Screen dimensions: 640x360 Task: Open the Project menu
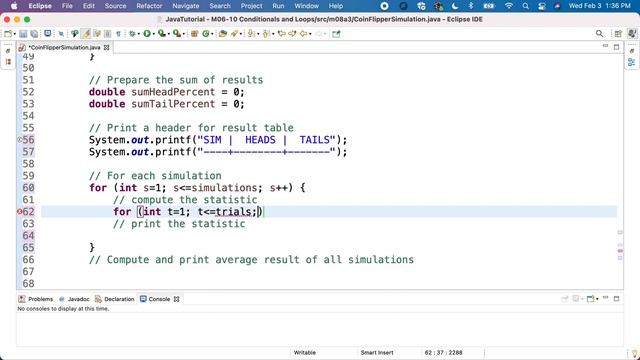[x=251, y=6]
